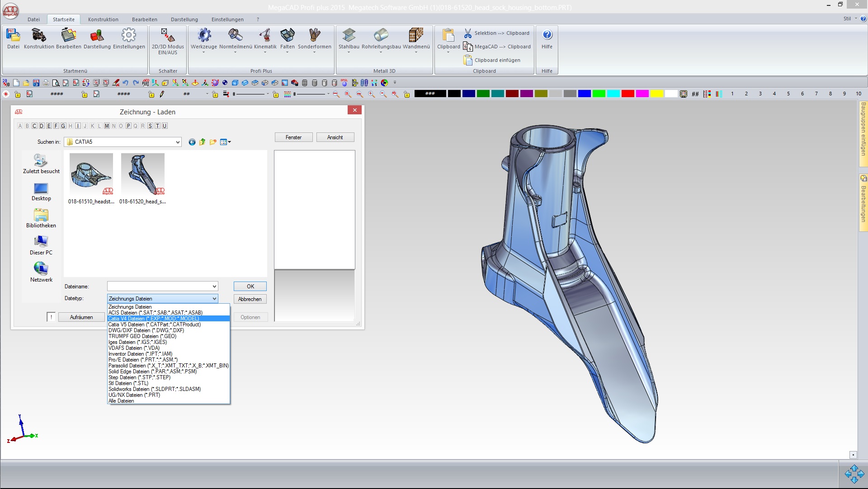The height and width of the screenshot is (489, 868).
Task: Switch to the Darstellung ribbon tab
Action: click(x=184, y=19)
